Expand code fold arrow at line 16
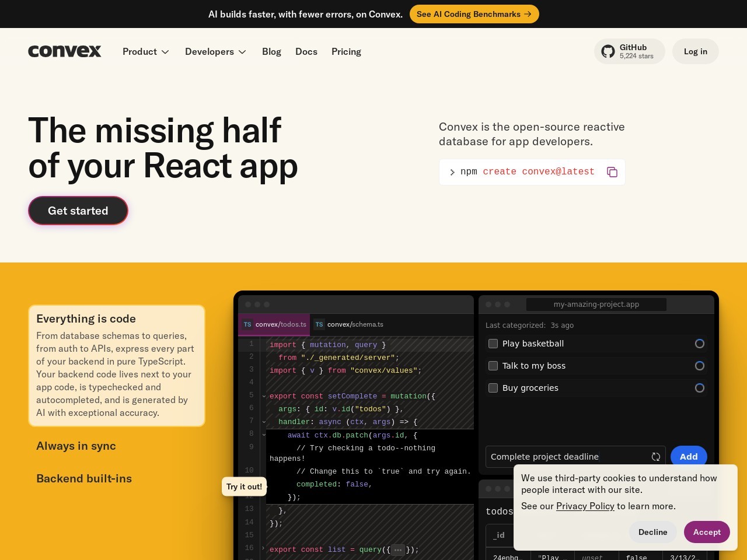This screenshot has width=747, height=560. click(x=263, y=548)
